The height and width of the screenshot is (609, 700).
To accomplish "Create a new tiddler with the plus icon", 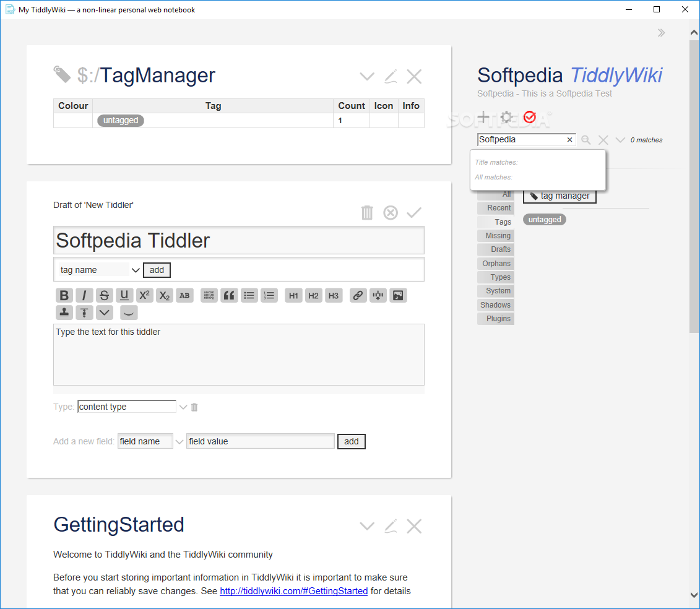I will 483,117.
